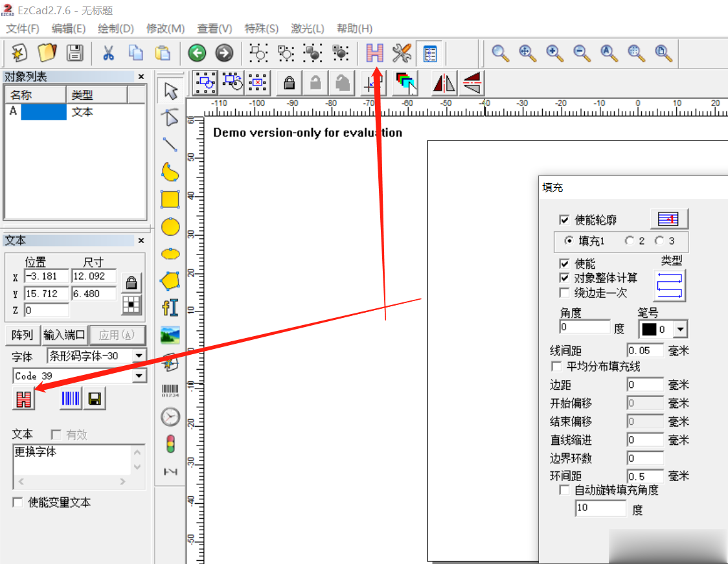Select fill radio button 3
Image resolution: width=728 pixels, height=564 pixels.
pos(659,240)
